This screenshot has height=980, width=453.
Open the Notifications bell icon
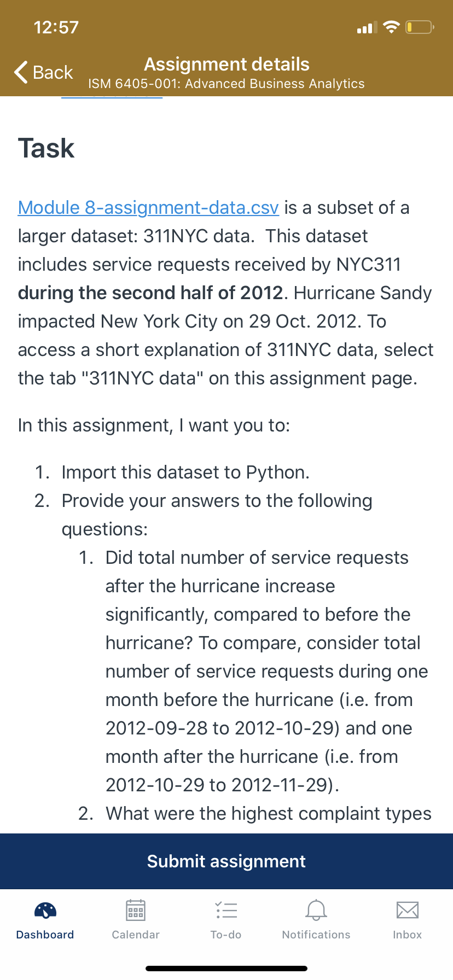click(316, 910)
